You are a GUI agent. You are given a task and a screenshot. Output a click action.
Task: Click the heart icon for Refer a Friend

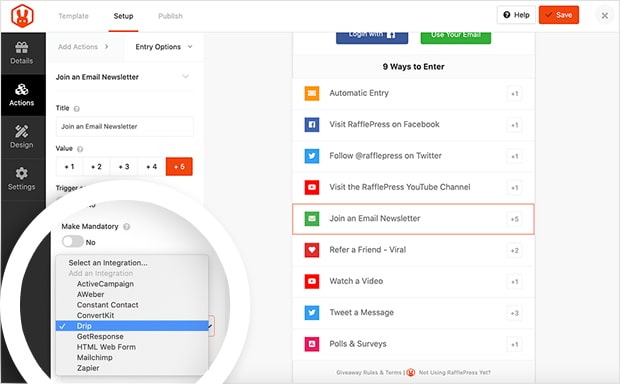click(312, 250)
